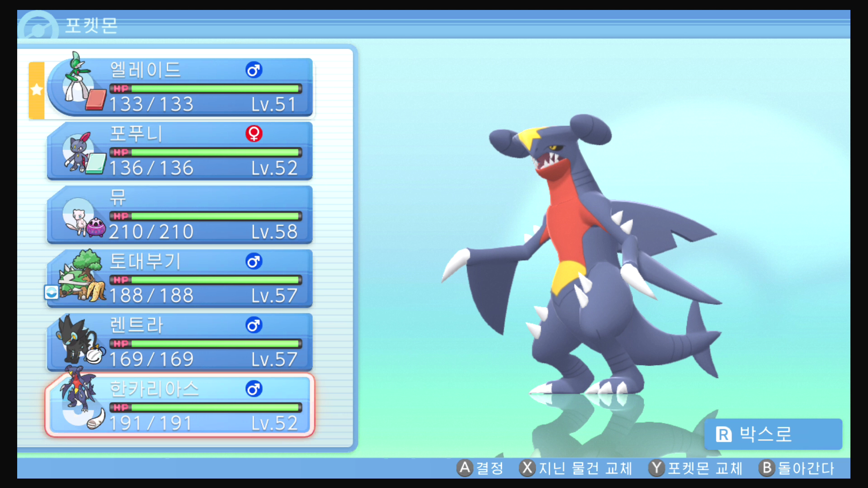This screenshot has width=868, height=488.
Task: Click the large 한카리아스 3D model preview
Action: [582, 254]
